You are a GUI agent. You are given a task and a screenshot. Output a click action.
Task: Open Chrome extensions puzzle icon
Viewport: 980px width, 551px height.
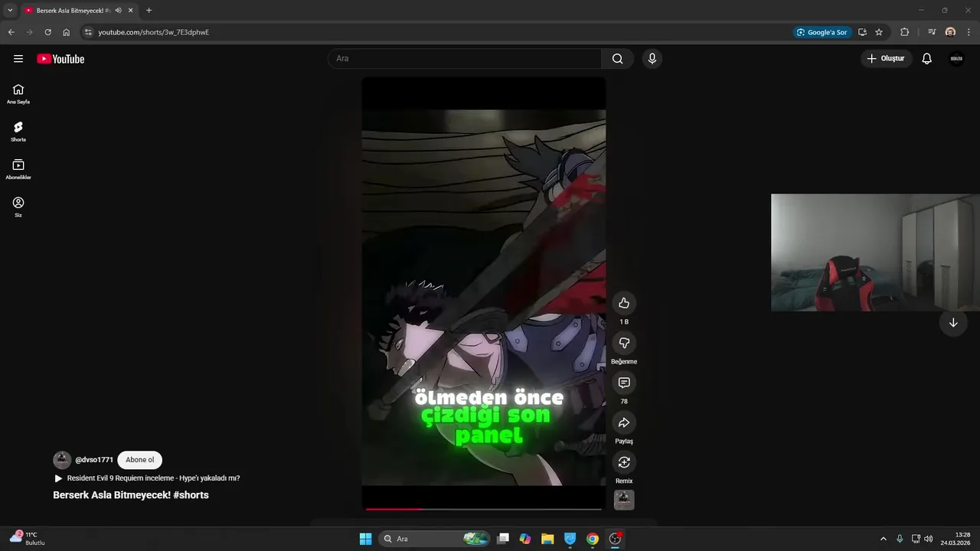coord(904,32)
